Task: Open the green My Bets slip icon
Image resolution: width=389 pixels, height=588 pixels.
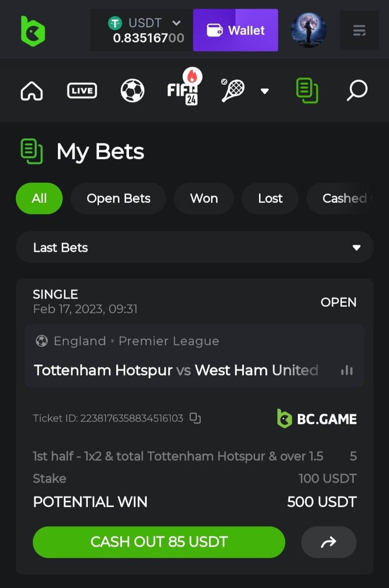Action: tap(307, 91)
